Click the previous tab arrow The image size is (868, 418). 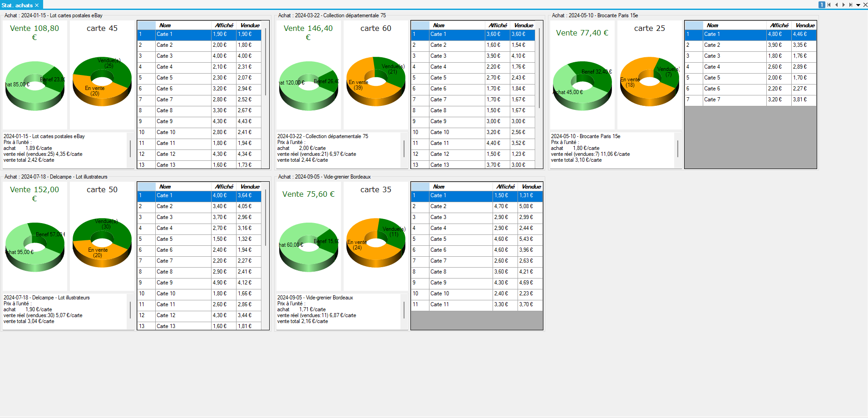(836, 5)
